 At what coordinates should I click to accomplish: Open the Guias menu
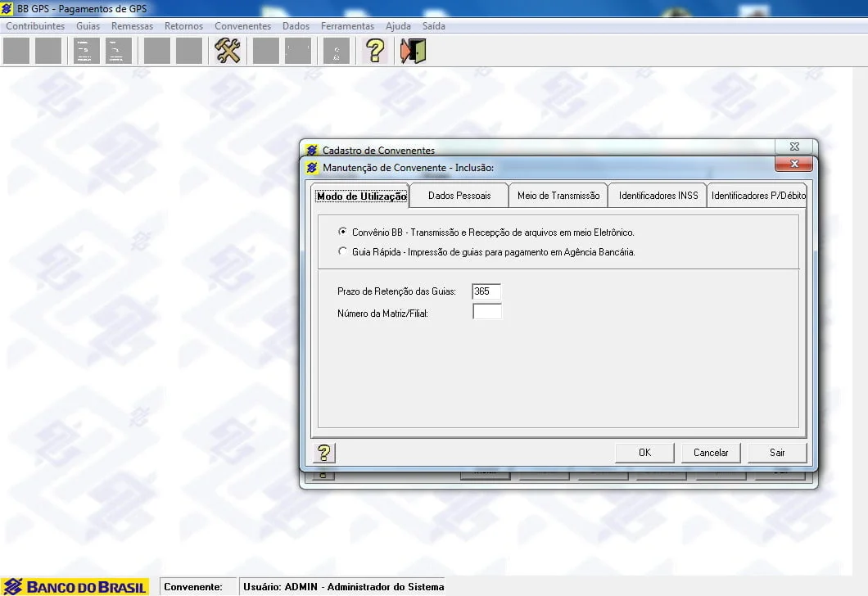88,26
